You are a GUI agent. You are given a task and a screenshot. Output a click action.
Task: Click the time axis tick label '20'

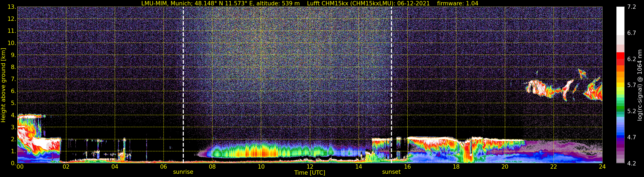coord(505,167)
